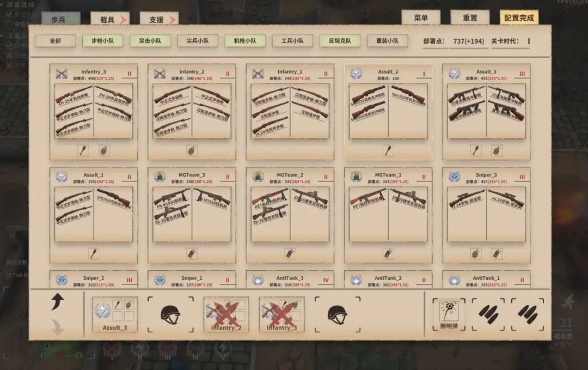This screenshot has width=588, height=370.
Task: Toggle the 尖兵小队 filter
Action: click(198, 40)
